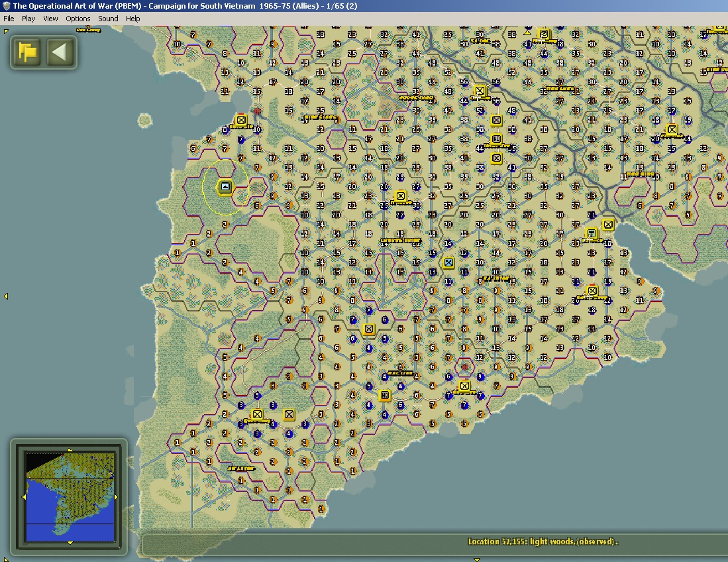Screen dimensions: 728x562
Task: Select the central infantry unit above the 27 hex
Action: click(401, 196)
